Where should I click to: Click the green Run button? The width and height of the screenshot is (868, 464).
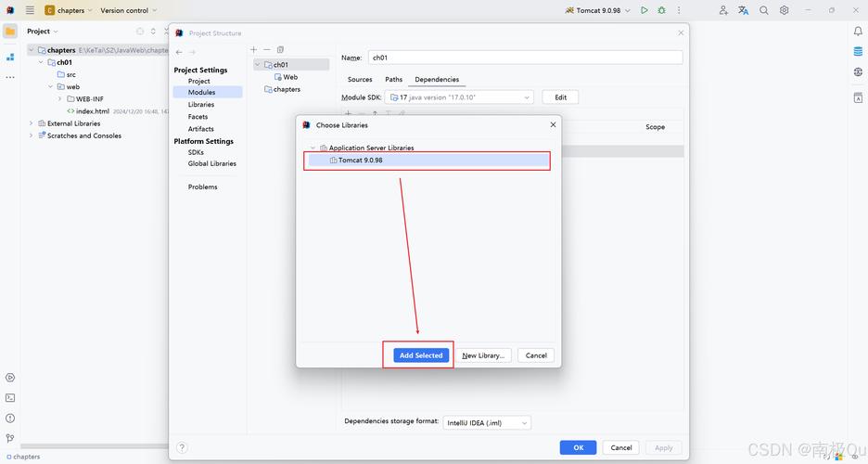click(645, 10)
